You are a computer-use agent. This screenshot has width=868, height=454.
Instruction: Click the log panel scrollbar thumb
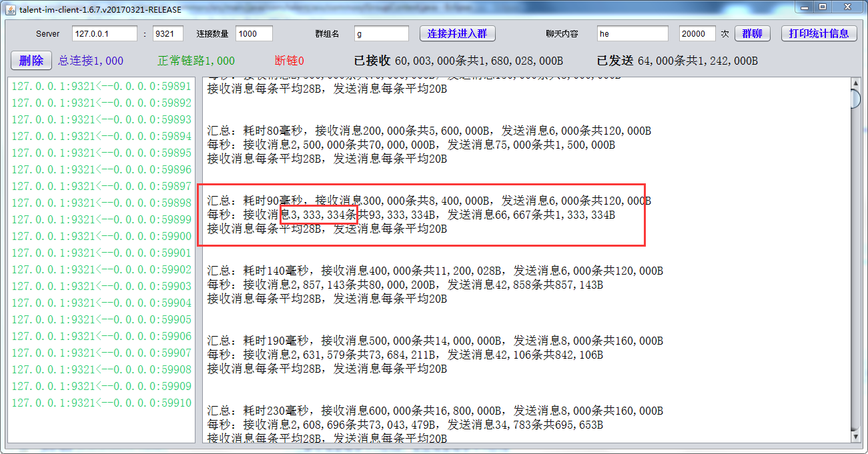tap(856, 99)
